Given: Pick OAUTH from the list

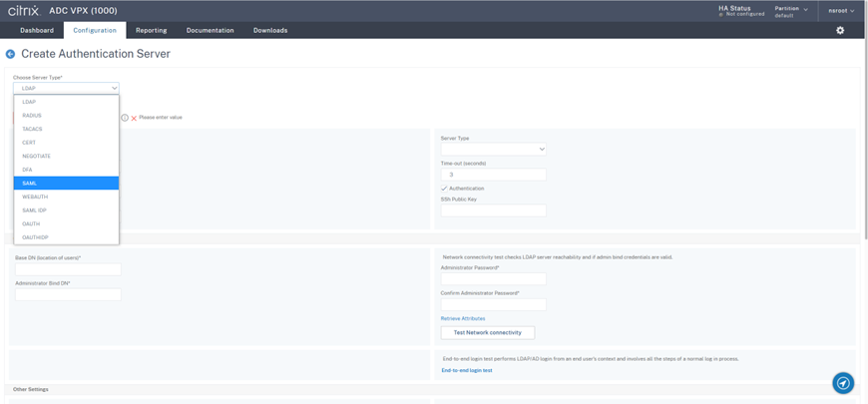Looking at the screenshot, I should pyautogui.click(x=67, y=223).
